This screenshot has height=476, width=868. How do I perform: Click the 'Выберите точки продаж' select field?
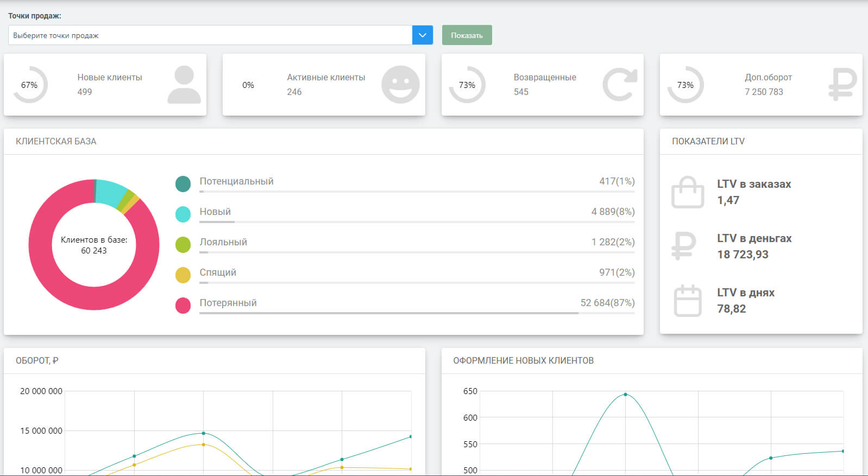point(210,35)
